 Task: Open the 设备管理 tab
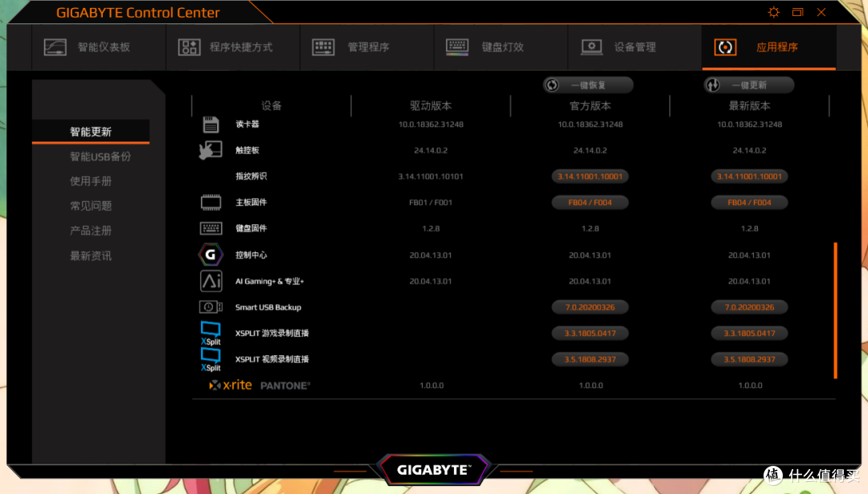pyautogui.click(x=634, y=47)
